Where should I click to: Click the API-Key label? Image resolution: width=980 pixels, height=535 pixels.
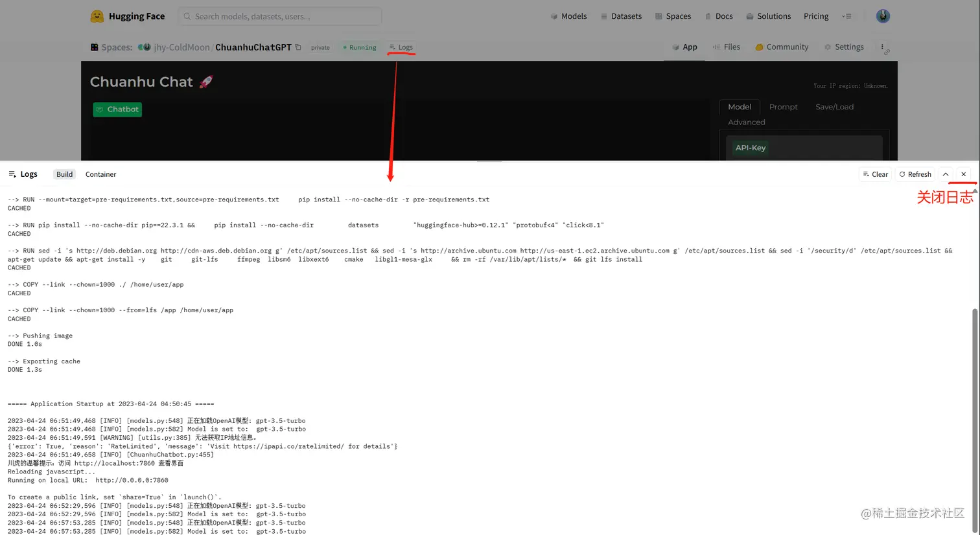tap(751, 148)
